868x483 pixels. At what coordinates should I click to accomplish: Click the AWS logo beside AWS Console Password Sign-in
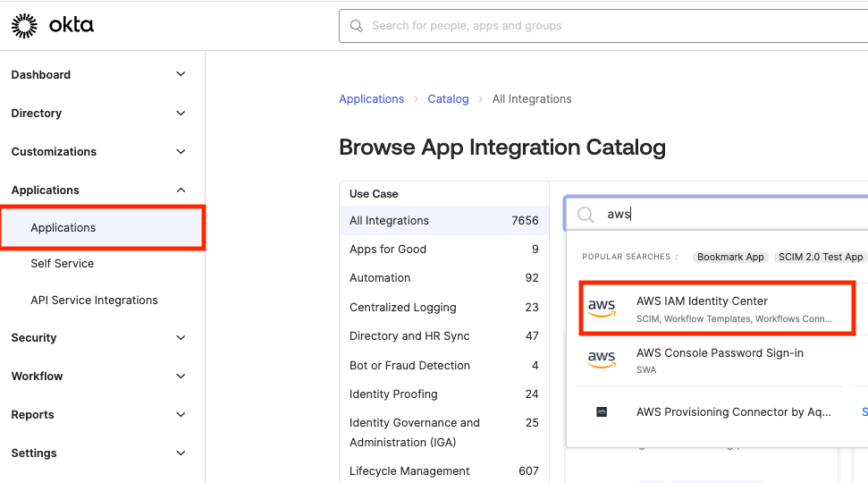602,360
